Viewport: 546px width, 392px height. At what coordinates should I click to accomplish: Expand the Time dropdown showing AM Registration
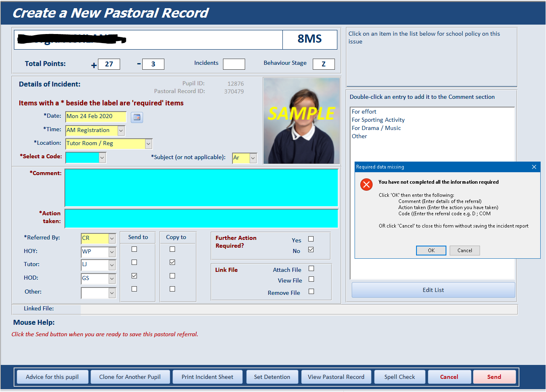click(x=121, y=130)
